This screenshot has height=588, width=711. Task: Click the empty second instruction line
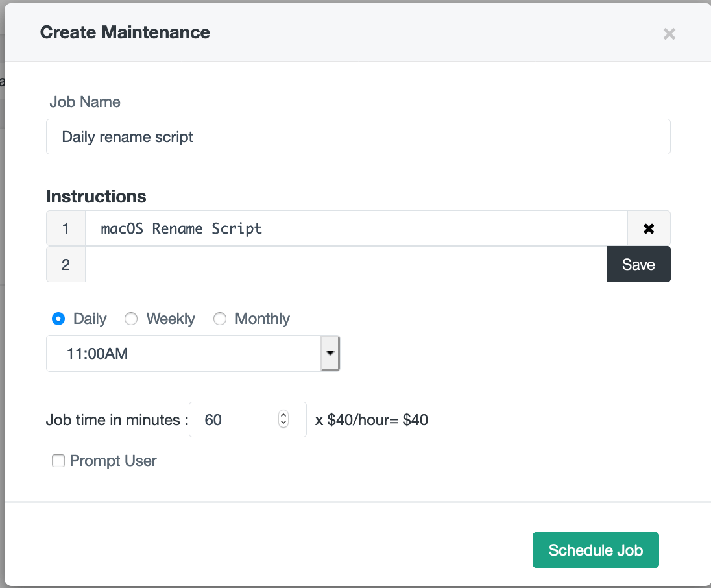click(344, 264)
